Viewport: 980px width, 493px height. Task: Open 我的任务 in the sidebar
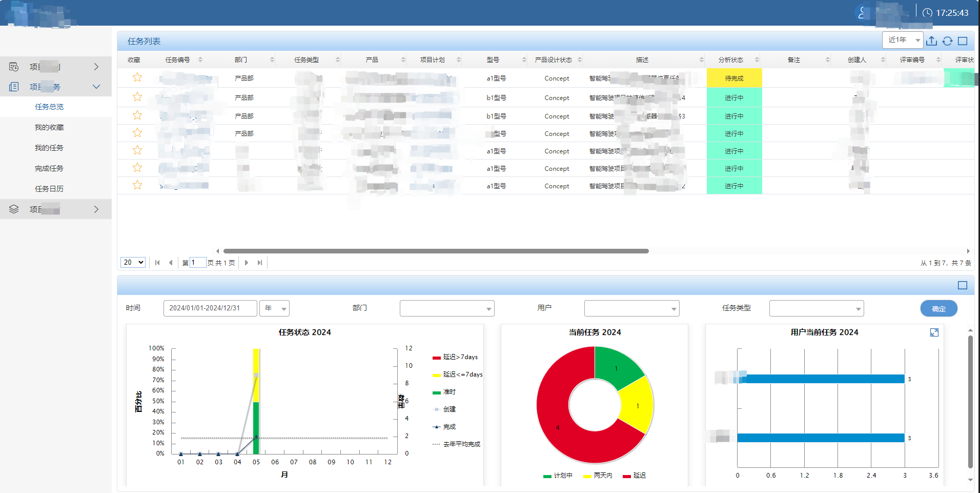(49, 148)
